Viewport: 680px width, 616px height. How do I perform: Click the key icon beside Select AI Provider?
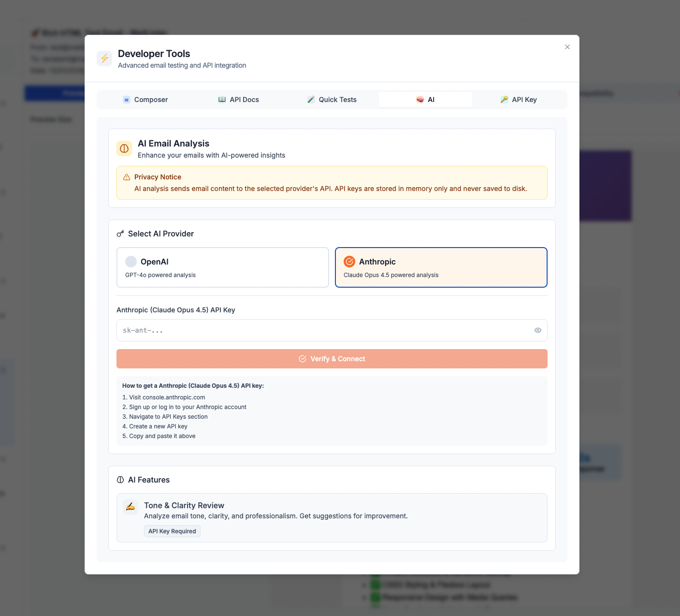[120, 234]
